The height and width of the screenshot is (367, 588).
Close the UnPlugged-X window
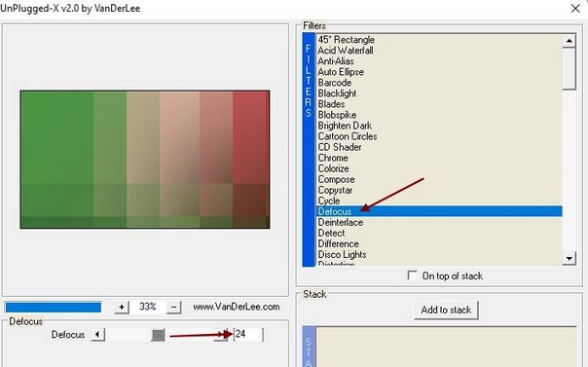click(575, 8)
